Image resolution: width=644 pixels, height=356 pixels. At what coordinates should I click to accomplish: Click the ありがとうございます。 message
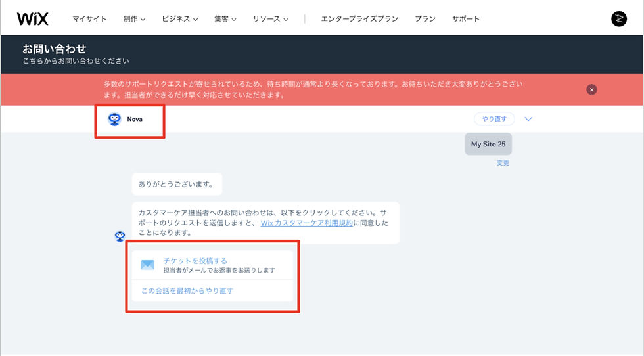pyautogui.click(x=177, y=185)
